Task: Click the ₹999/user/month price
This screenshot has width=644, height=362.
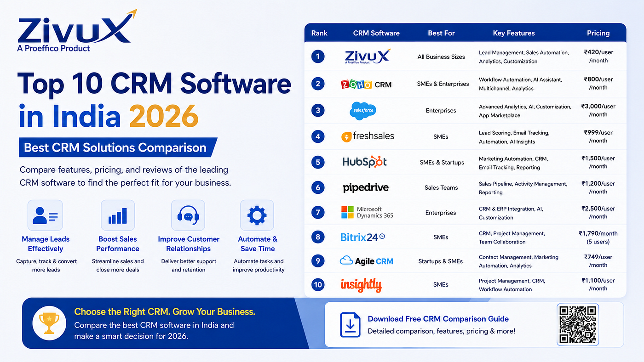Action: 598,136
